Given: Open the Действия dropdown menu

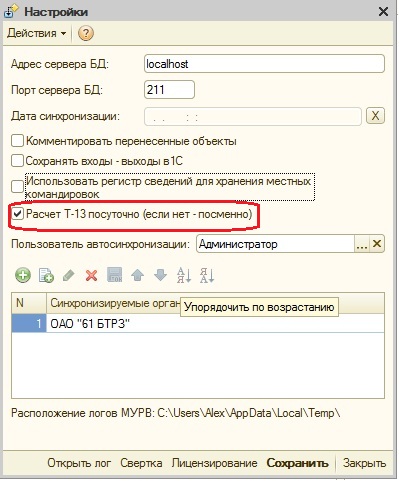Looking at the screenshot, I should (x=37, y=33).
